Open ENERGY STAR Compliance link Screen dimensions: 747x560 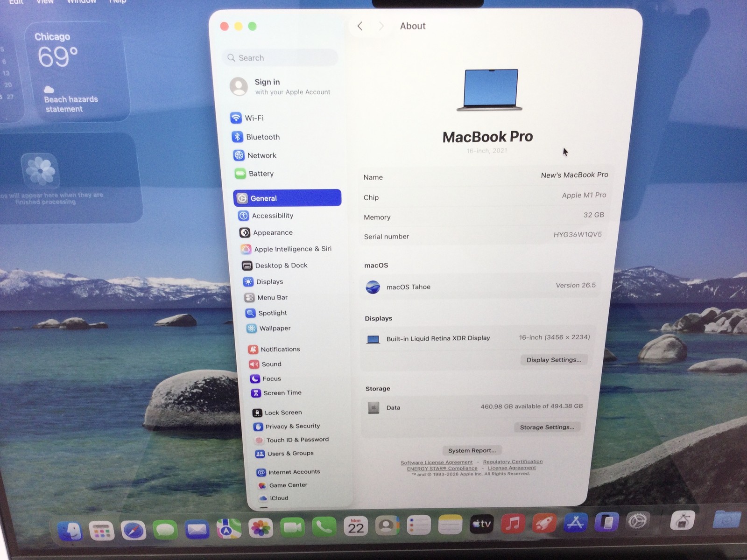442,469
